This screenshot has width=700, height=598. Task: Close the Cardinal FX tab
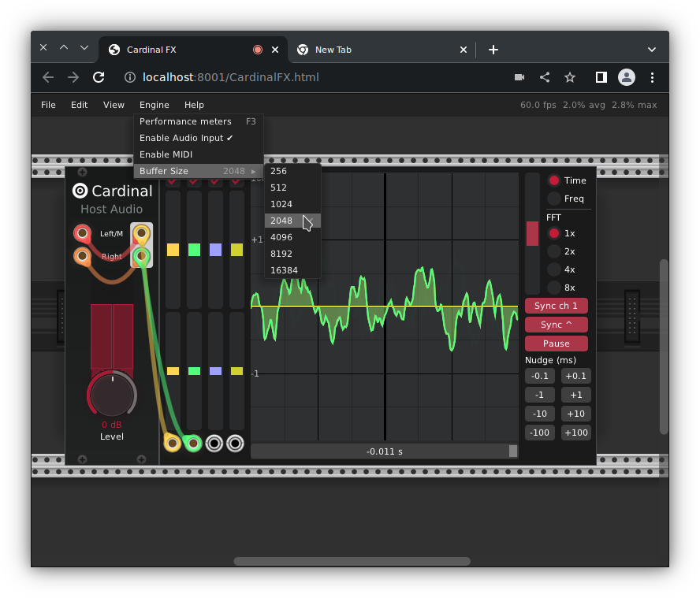point(275,50)
